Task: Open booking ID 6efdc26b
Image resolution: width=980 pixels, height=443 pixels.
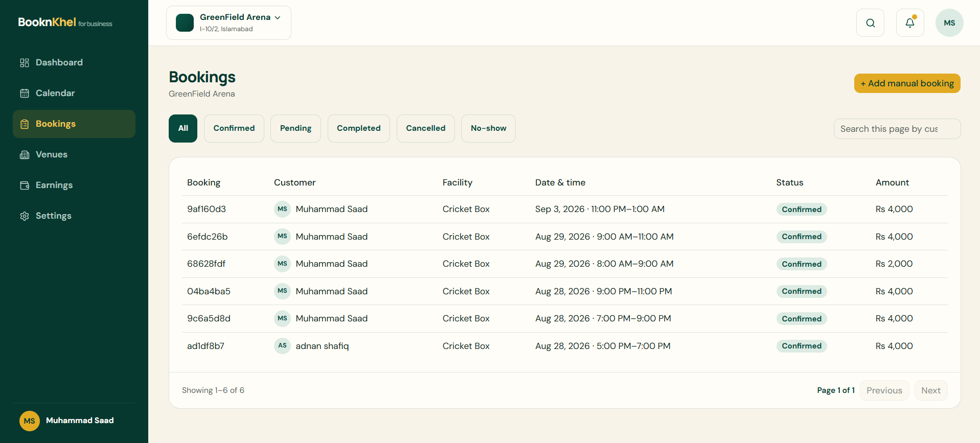Action: click(x=207, y=237)
